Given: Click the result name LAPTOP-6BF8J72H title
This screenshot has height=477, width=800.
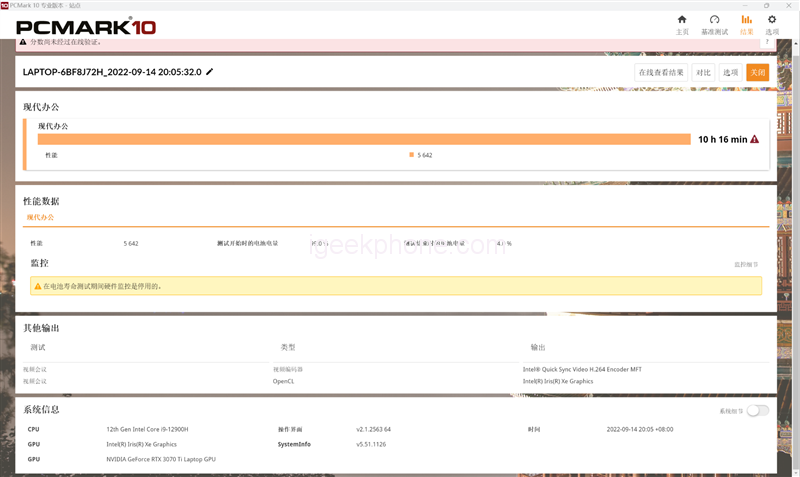Looking at the screenshot, I should click(x=112, y=72).
